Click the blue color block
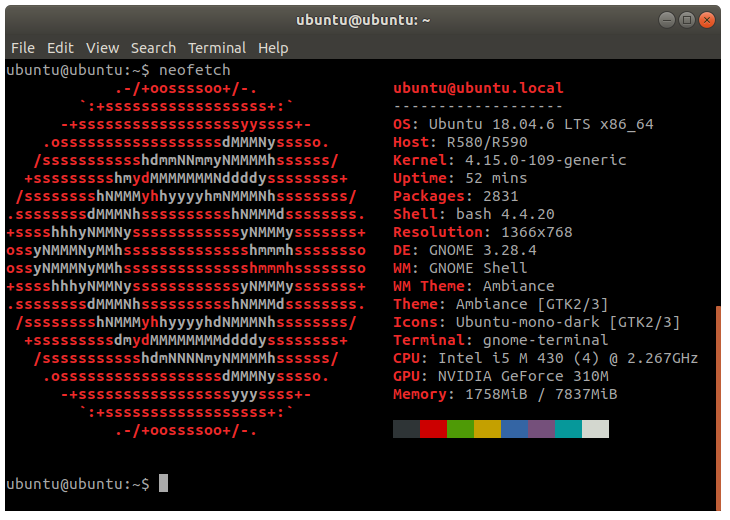Image resolution: width=730 pixels, height=520 pixels. tap(514, 429)
